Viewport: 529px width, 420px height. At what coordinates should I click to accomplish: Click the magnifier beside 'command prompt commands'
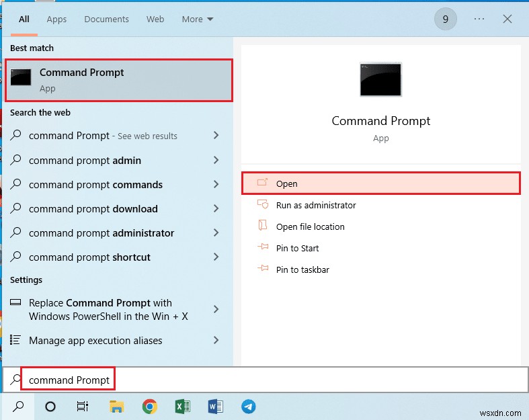click(15, 184)
